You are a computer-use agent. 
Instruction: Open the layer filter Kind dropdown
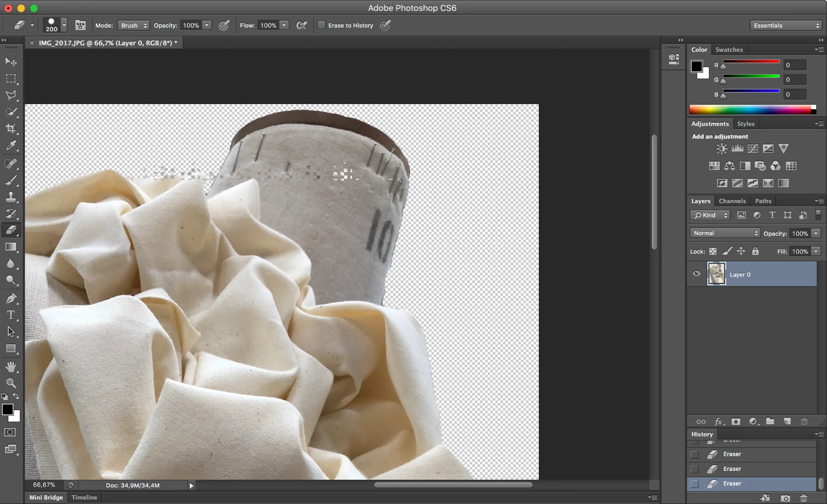[710, 215]
